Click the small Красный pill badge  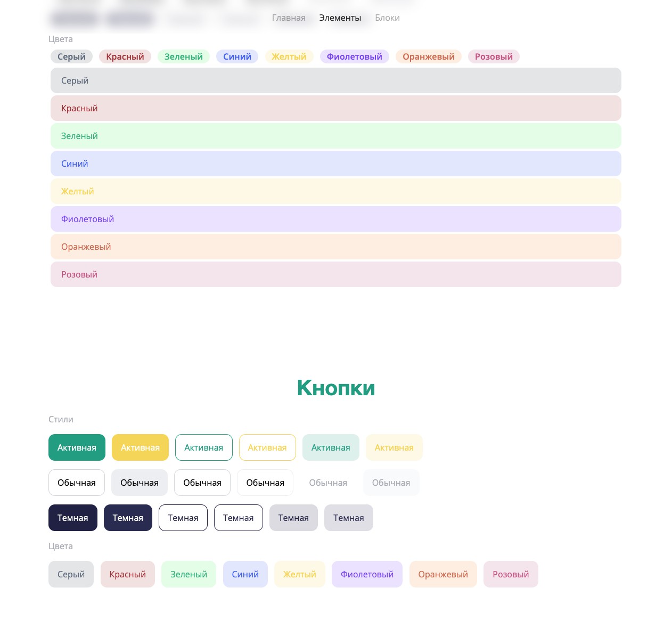125,56
